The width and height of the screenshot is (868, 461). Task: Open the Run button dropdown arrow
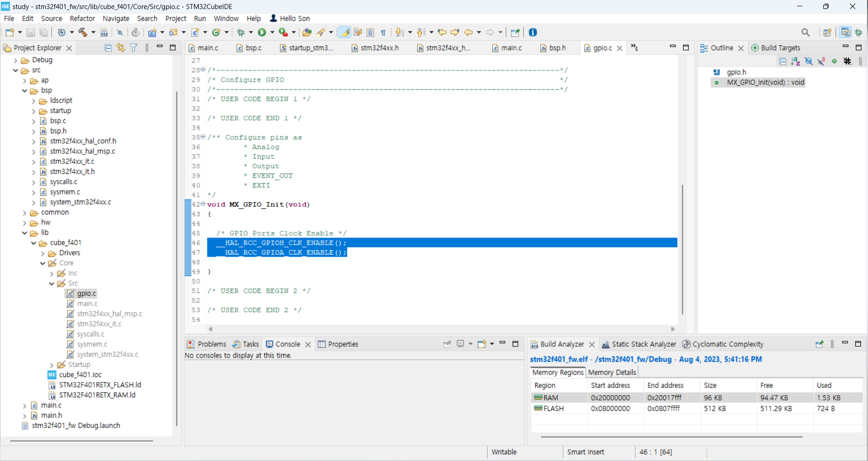point(272,33)
